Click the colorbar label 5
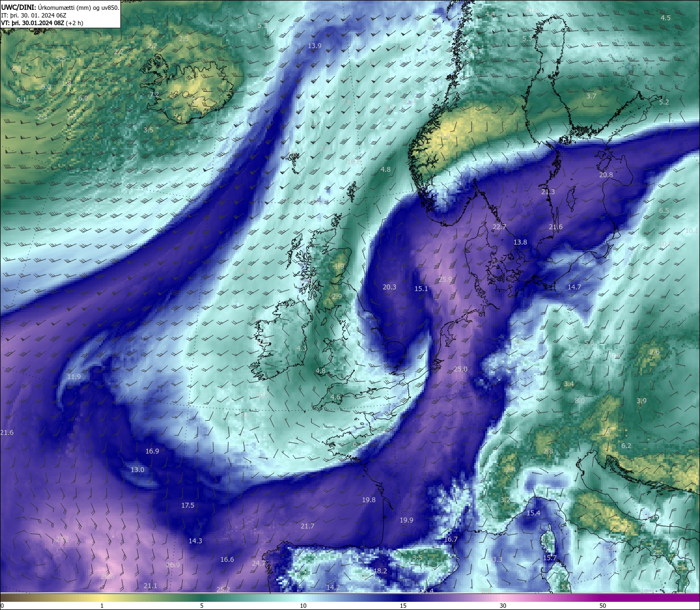The width and height of the screenshot is (700, 610). 202,606
